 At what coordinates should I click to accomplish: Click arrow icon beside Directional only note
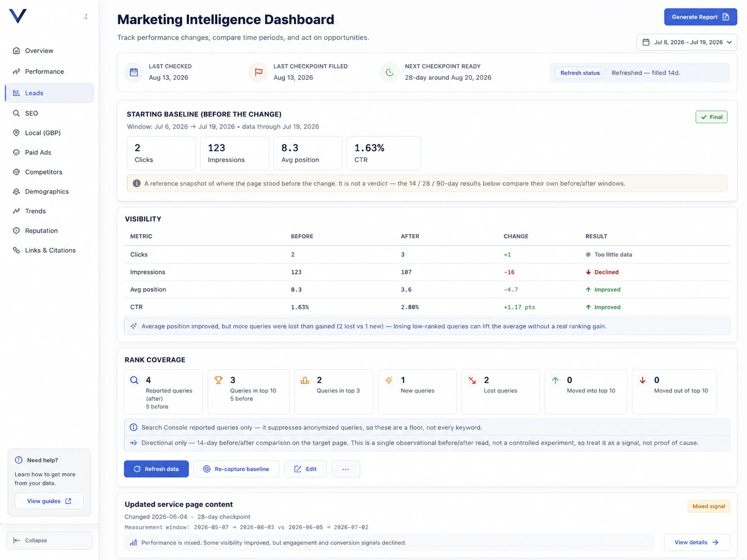tap(134, 443)
